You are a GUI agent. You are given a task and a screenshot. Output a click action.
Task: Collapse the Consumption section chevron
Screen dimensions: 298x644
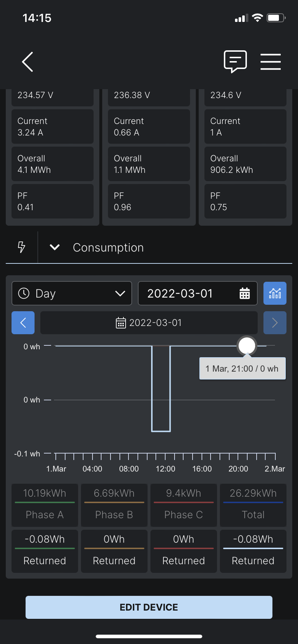click(55, 247)
